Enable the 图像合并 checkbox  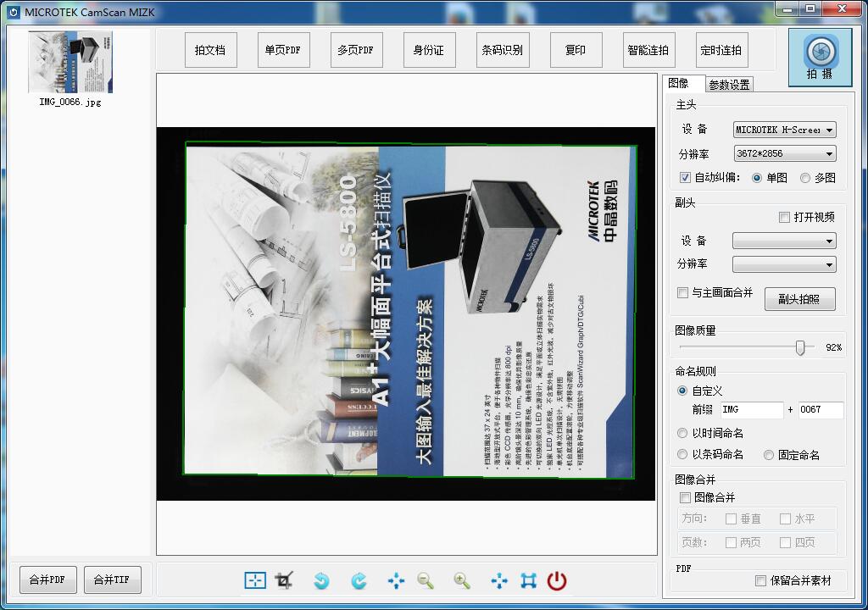pos(685,497)
